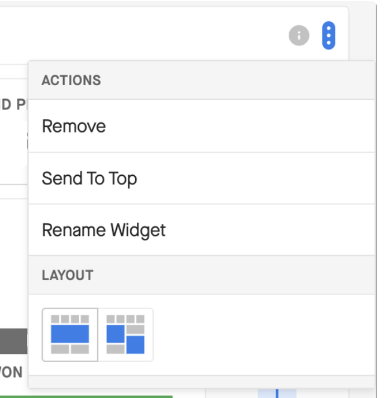Image resolution: width=386 pixels, height=398 pixels.
Task: Click the gray info icon
Action: [299, 35]
